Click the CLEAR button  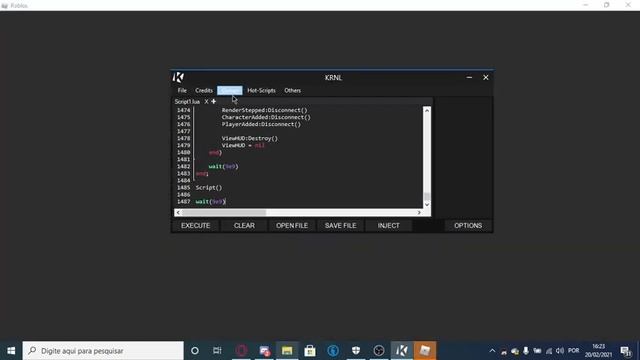pos(244,225)
